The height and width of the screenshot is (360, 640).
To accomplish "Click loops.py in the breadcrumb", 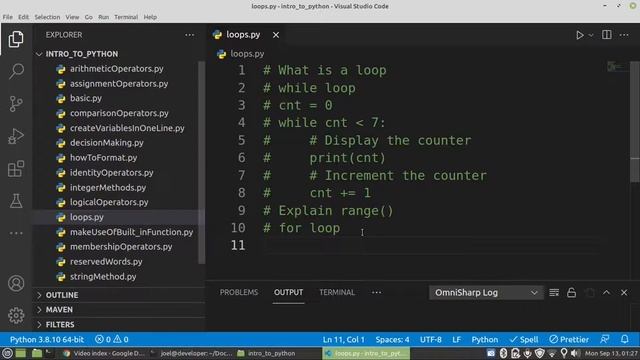I will 247,54.
